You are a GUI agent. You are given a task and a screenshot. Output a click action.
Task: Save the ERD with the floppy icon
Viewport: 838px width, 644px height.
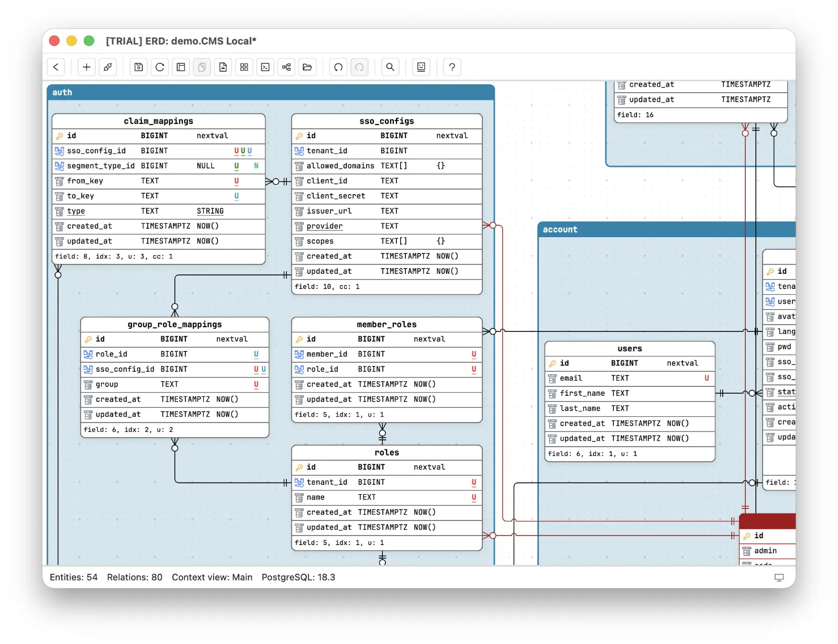[x=139, y=67]
